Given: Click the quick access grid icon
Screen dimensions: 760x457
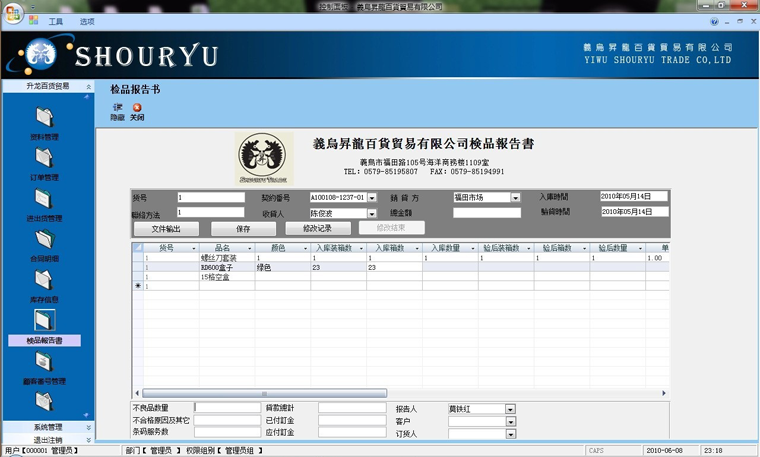Looking at the screenshot, I should pyautogui.click(x=33, y=20).
